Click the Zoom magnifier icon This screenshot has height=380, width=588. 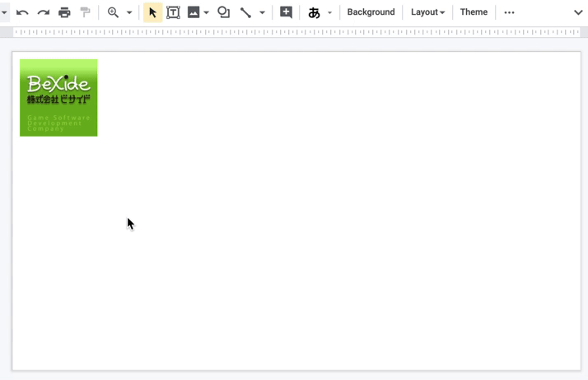(113, 12)
